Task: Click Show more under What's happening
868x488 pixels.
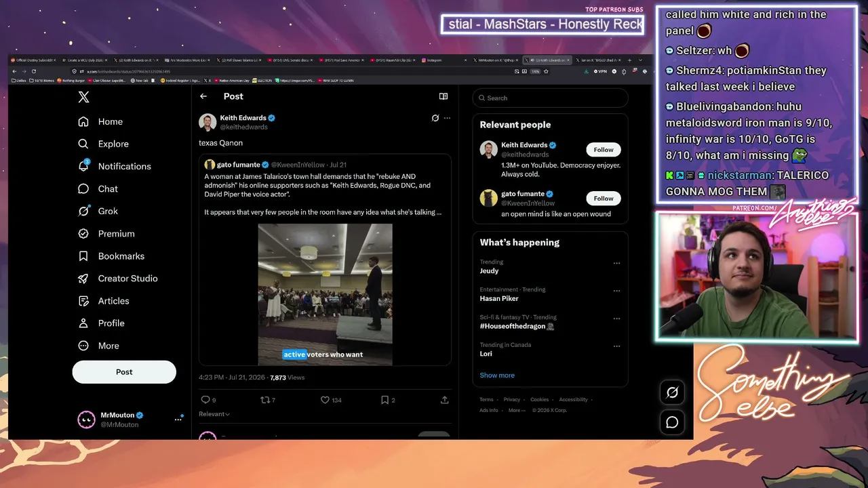Action: pos(497,375)
